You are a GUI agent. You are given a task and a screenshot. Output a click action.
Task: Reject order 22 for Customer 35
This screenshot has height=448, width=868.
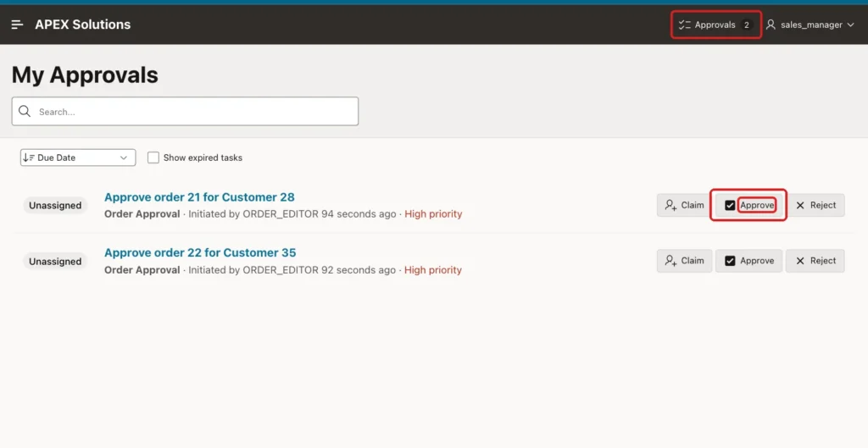pos(815,261)
